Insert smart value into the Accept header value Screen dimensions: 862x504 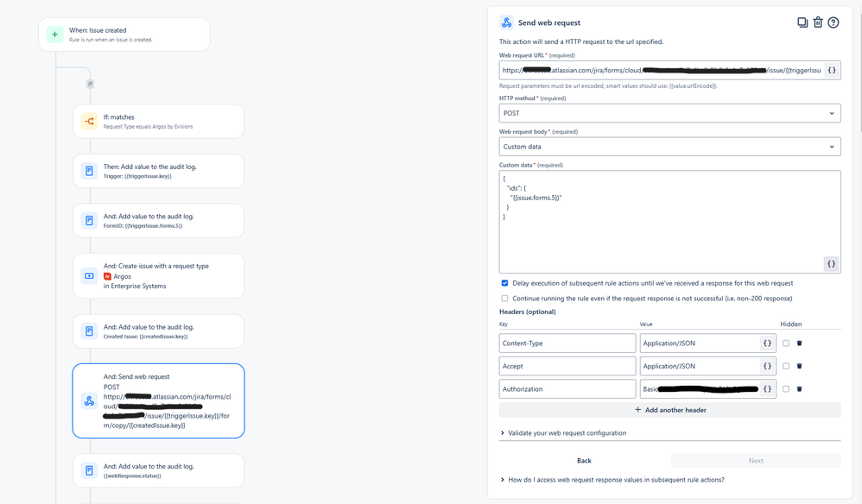(x=767, y=365)
